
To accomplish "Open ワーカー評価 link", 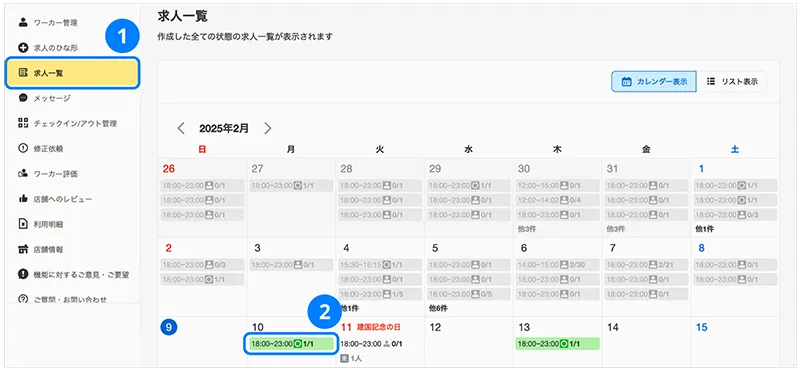I will pyautogui.click(x=56, y=174).
